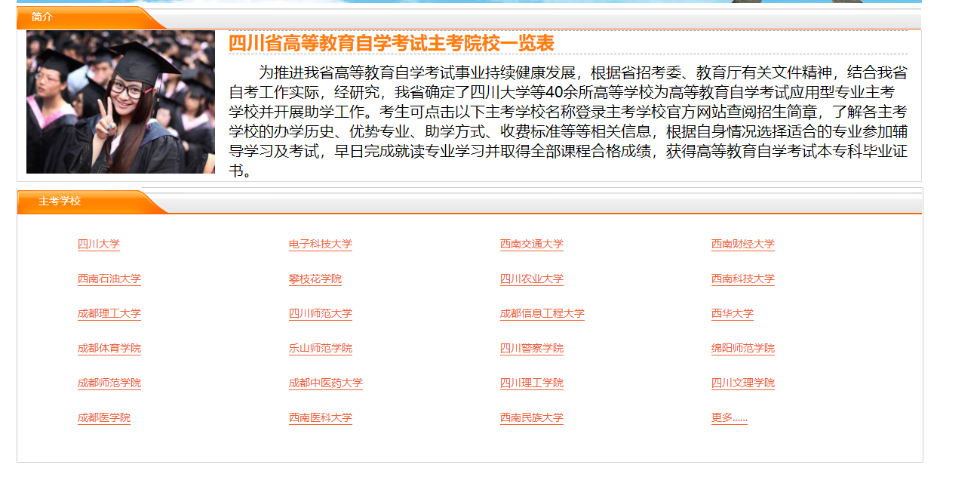This screenshot has height=480, width=980.
Task: Click the intro paragraph starting 为推进我省高等教育
Action: (568, 122)
